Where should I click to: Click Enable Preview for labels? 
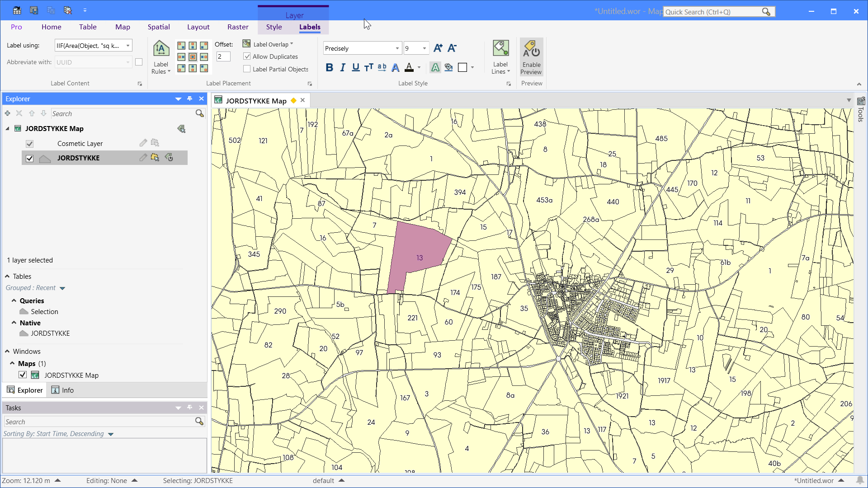coord(531,57)
